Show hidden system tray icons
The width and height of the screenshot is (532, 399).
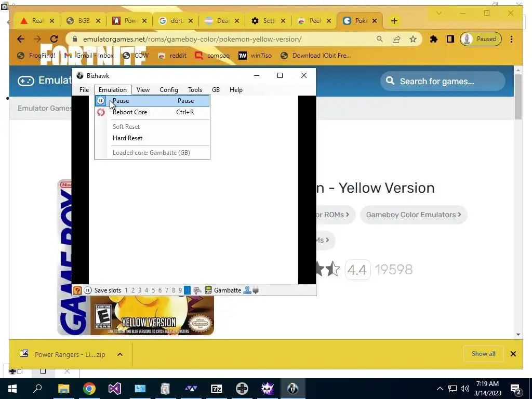[x=440, y=389]
